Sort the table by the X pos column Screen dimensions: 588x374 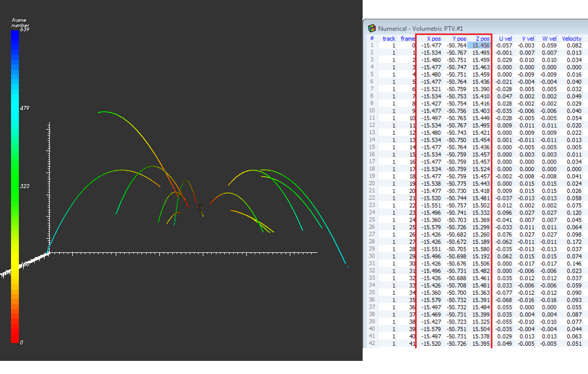[x=433, y=38]
